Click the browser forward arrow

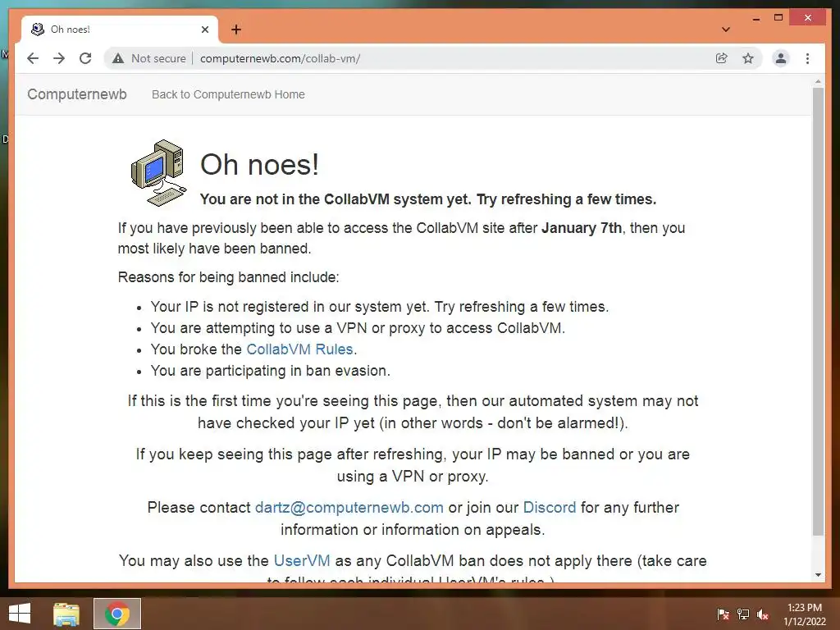point(59,58)
